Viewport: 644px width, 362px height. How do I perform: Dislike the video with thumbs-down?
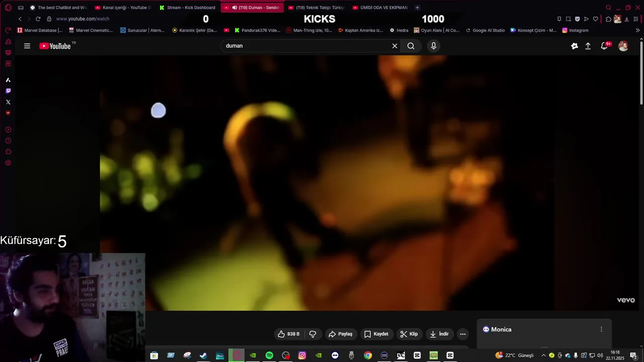pyautogui.click(x=312, y=334)
